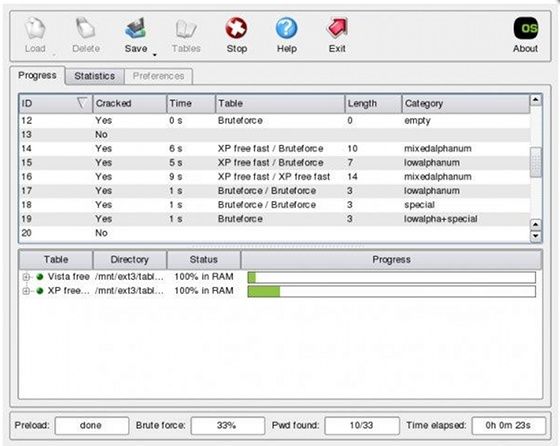Select the Progress tab
The height and width of the screenshot is (446, 560).
[38, 75]
